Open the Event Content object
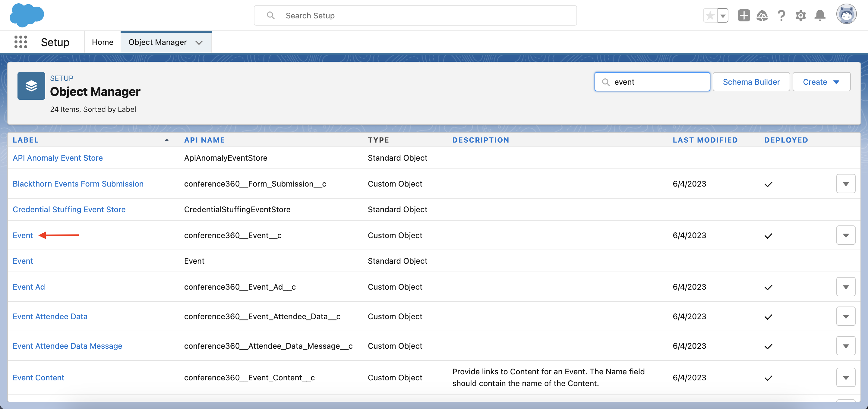This screenshot has width=868, height=409. click(x=38, y=377)
